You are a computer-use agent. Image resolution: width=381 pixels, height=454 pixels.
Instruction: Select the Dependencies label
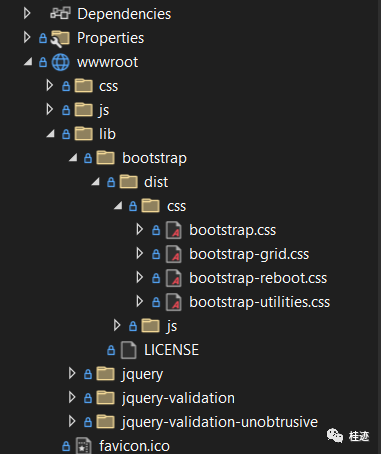(x=124, y=14)
